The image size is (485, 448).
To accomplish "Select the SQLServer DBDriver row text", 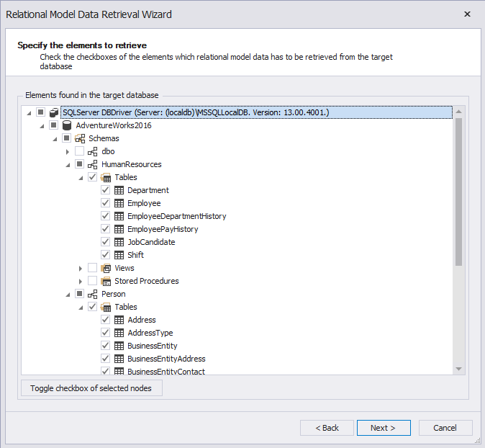I will [196, 112].
